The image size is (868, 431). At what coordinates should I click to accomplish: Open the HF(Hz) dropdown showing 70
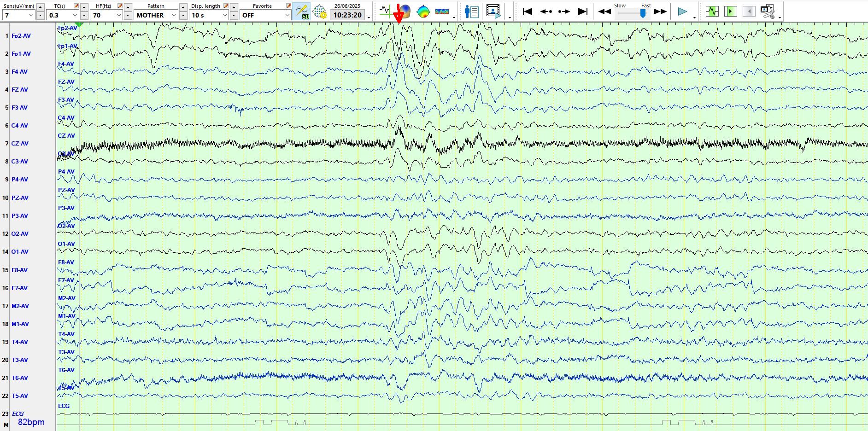pyautogui.click(x=106, y=15)
